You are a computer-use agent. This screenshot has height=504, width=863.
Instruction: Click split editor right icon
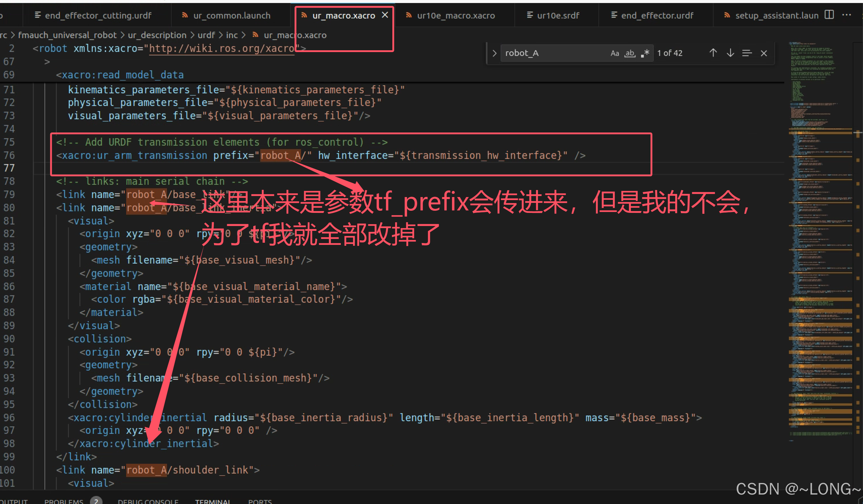coord(829,15)
